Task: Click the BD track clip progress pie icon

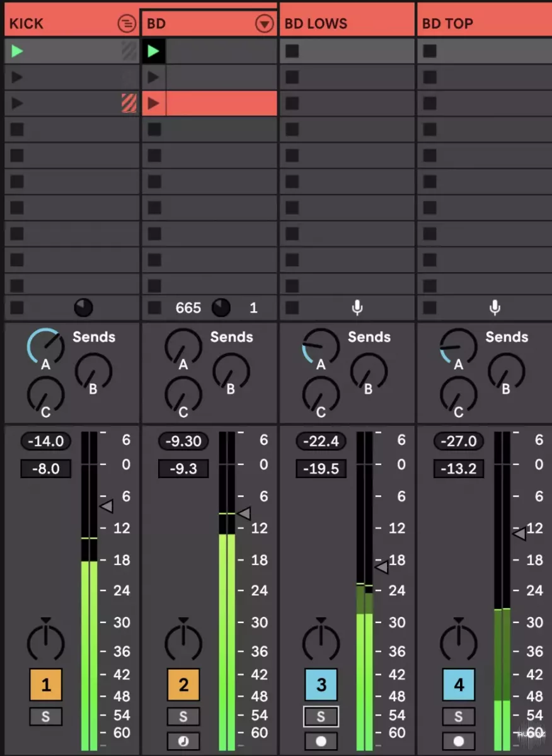Action: click(x=221, y=307)
